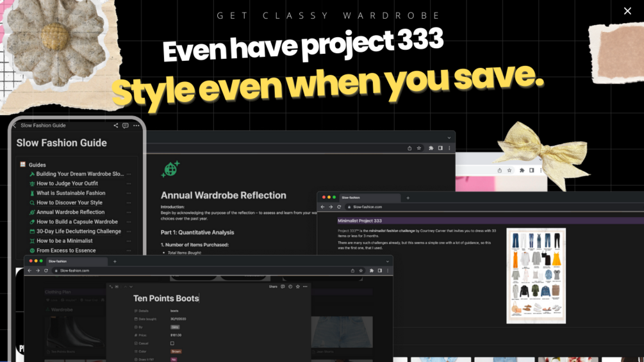
Task: Open the three-dot menu in mobile header
Action: (136, 126)
